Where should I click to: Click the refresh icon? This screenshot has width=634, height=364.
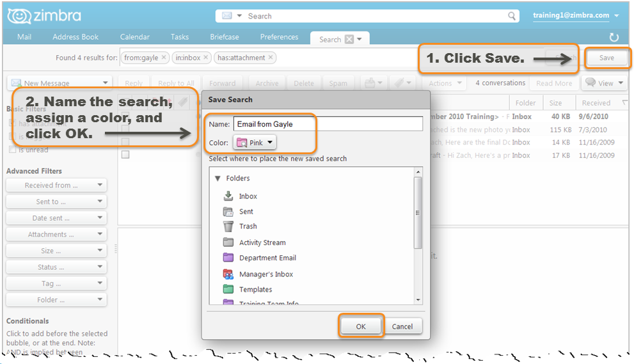coord(614,37)
